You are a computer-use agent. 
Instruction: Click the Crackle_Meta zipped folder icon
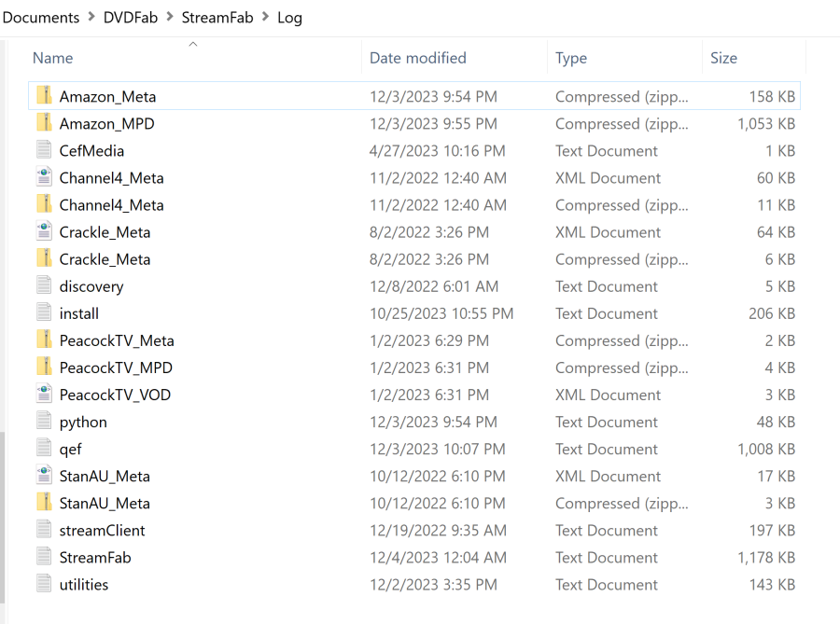point(44,258)
